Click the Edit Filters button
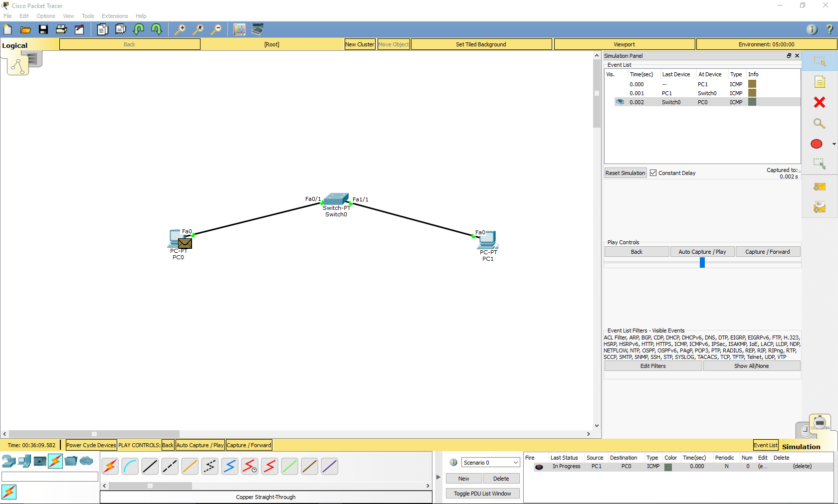838x504 pixels. tap(653, 366)
